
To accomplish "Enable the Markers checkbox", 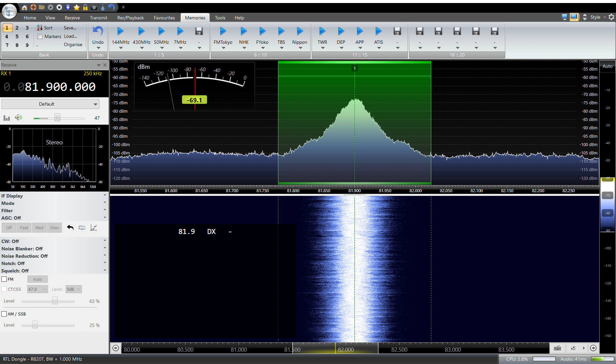I will (40, 36).
